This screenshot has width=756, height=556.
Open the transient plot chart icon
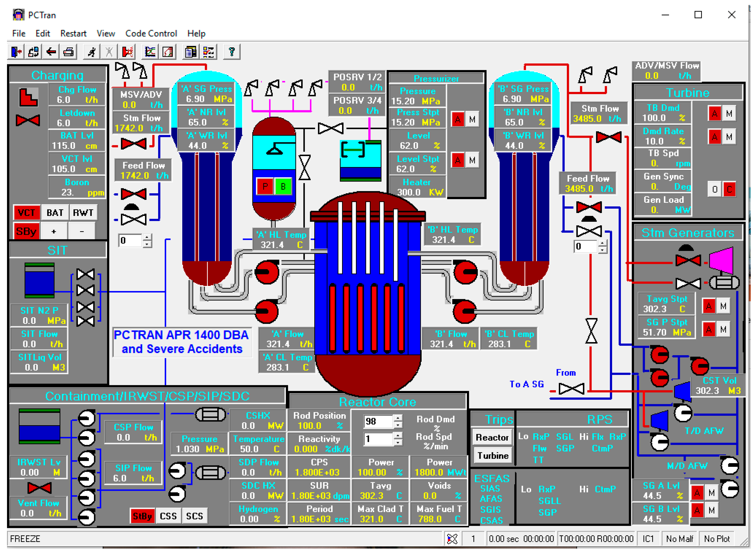[x=150, y=52]
